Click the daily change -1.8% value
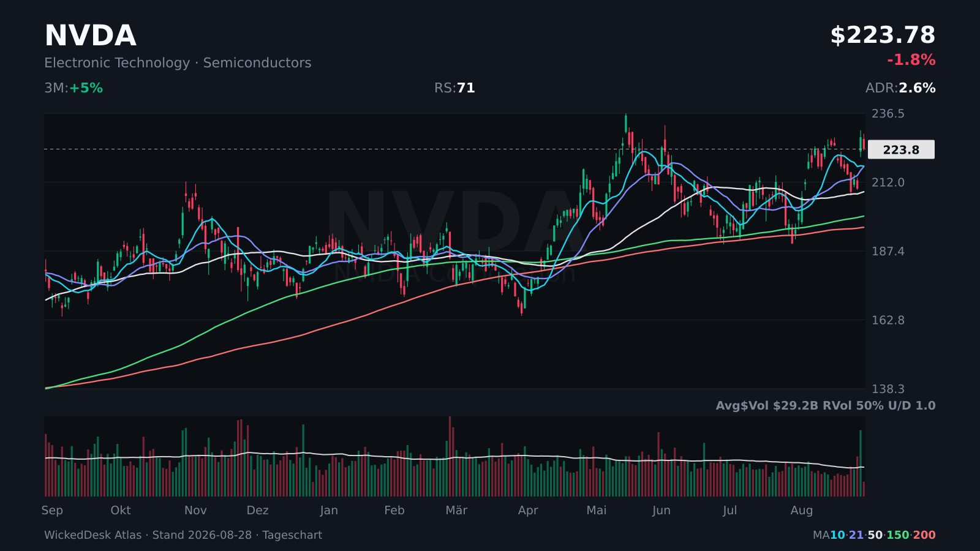This screenshot has height=551, width=980. point(911,60)
